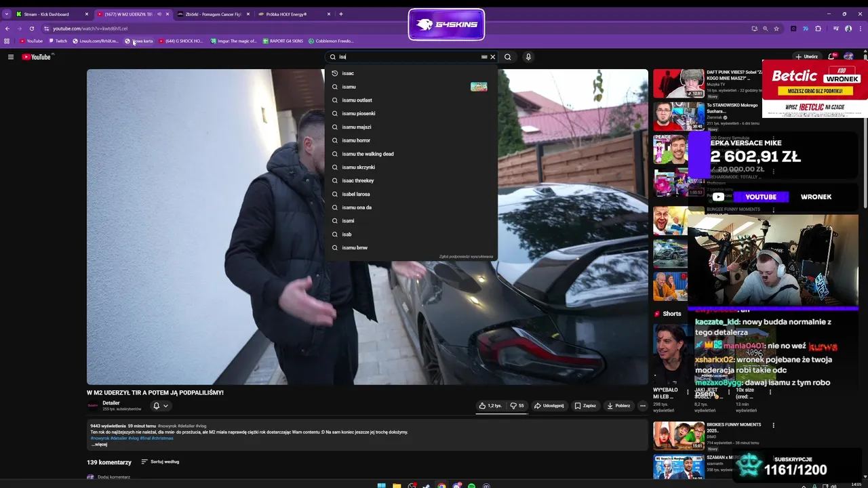Screen dimensions: 868x488
Task: Select the 'isamu horror' suggestion
Action: 411,140
